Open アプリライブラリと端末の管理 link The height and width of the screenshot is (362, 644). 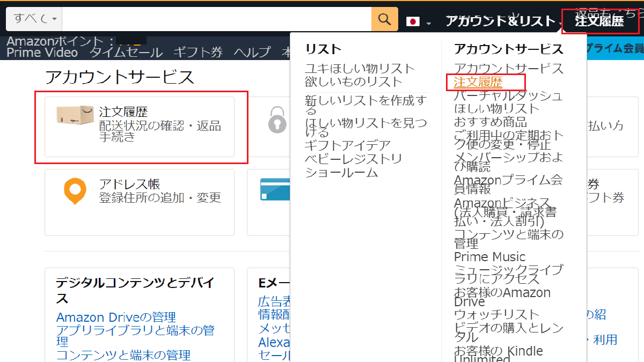tap(136, 336)
